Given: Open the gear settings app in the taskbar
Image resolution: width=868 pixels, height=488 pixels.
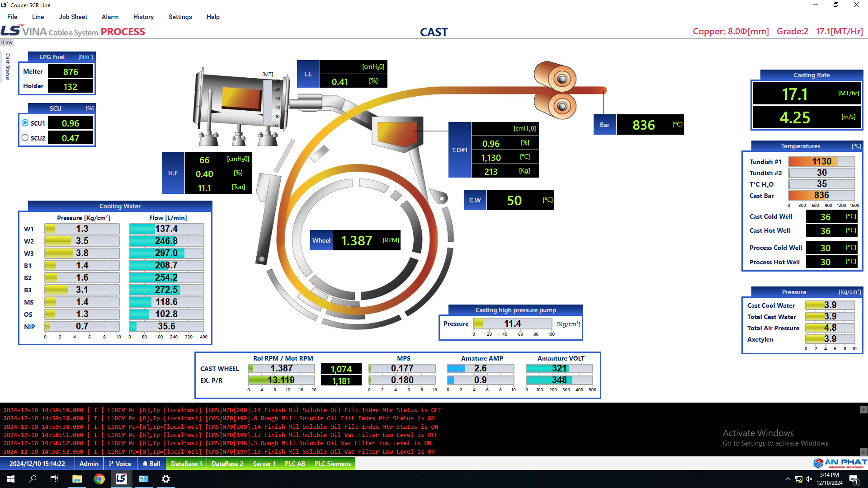Looking at the screenshot, I should click(x=165, y=479).
